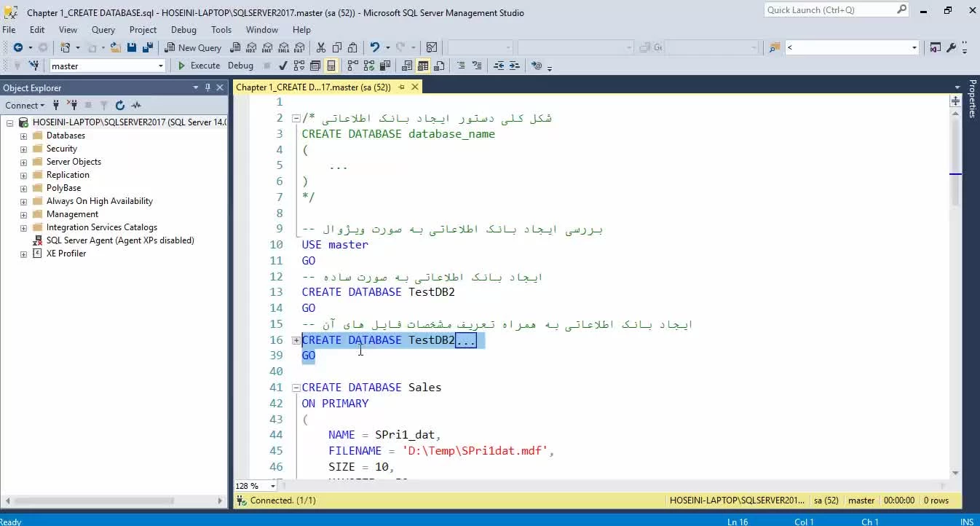Image resolution: width=980 pixels, height=526 pixels.
Task: Open the Find combo box dropdown arrow
Action: [914, 47]
